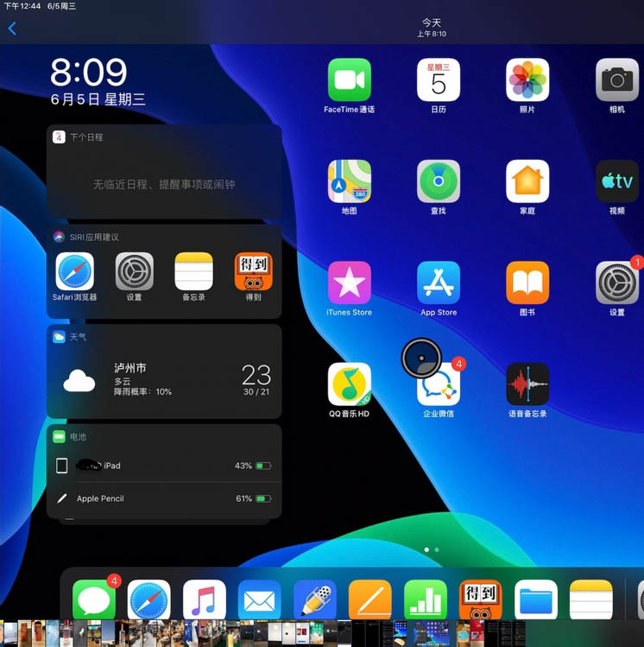Screen dimensions: 644x647
Task: Open the Apple TV app
Action: point(616,181)
